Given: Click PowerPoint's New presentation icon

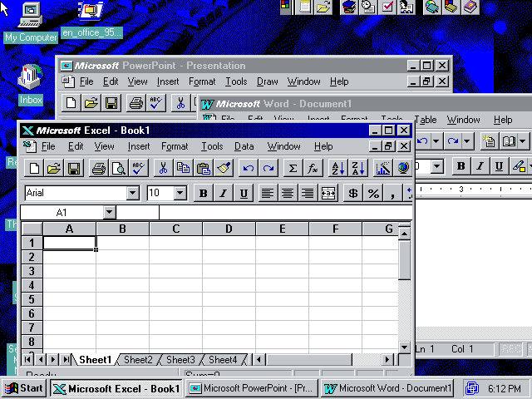Looking at the screenshot, I should [71, 103].
